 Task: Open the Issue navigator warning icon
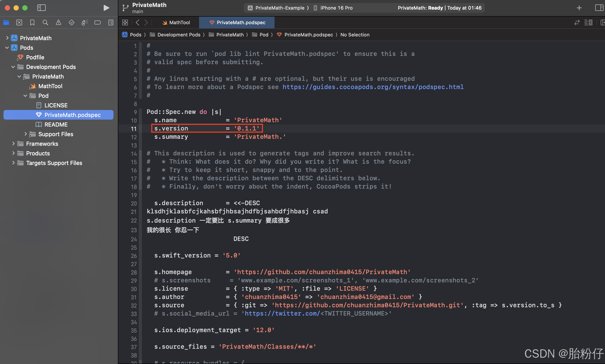[58, 22]
